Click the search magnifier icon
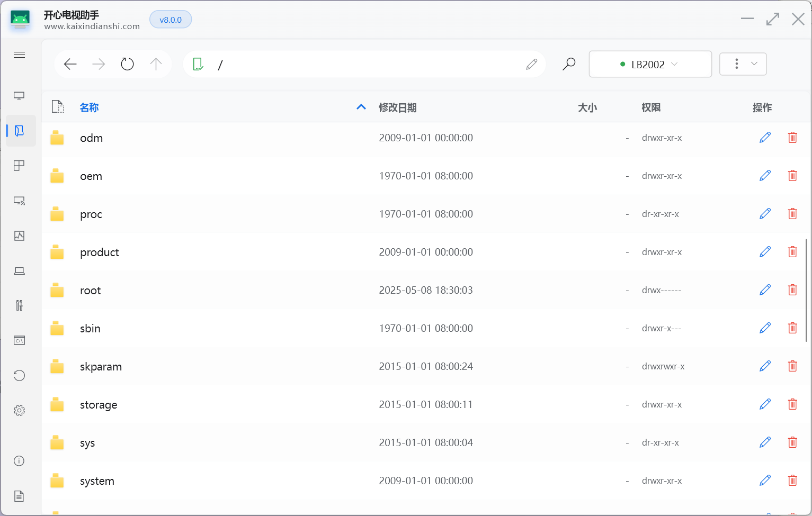The width and height of the screenshot is (812, 516). pos(568,64)
